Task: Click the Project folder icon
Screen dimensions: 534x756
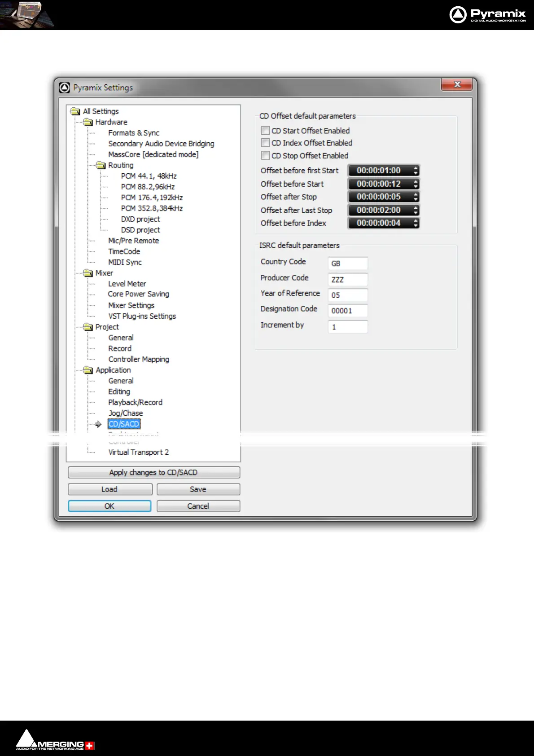Action: pyautogui.click(x=88, y=327)
